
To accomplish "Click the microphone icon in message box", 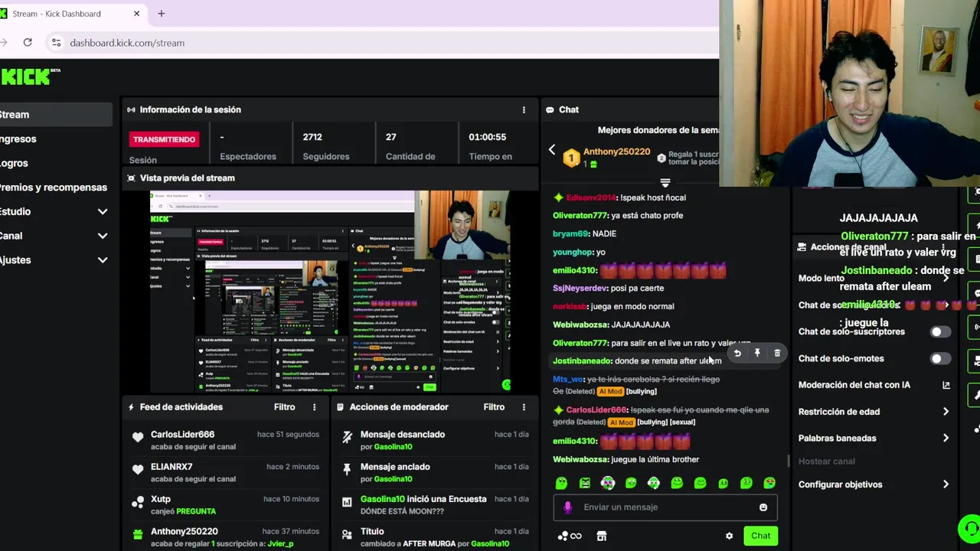I will point(567,507).
